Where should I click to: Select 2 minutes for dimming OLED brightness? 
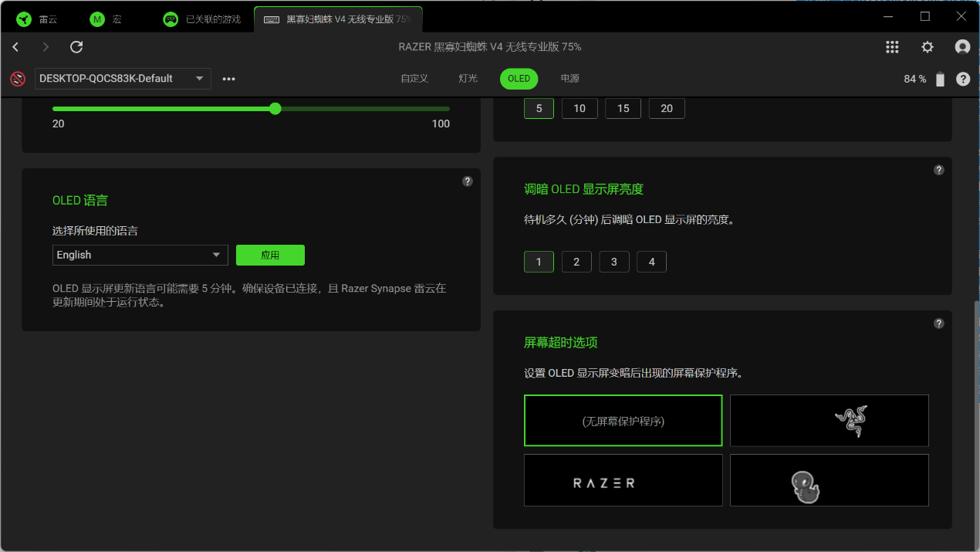click(x=576, y=262)
